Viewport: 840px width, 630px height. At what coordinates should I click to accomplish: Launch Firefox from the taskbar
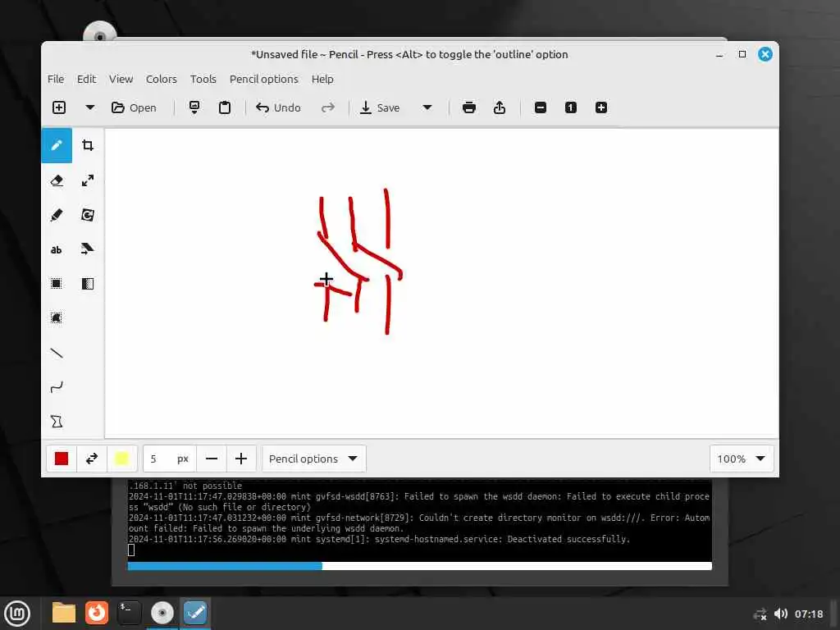97,613
